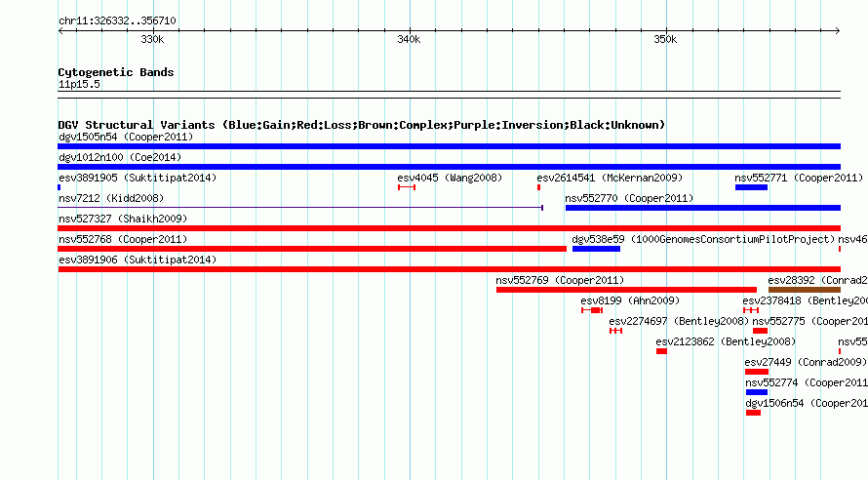Click the esv2614541 (McKernan2009) red marker
Image resolution: width=868 pixels, height=480 pixels.
pos(538,187)
